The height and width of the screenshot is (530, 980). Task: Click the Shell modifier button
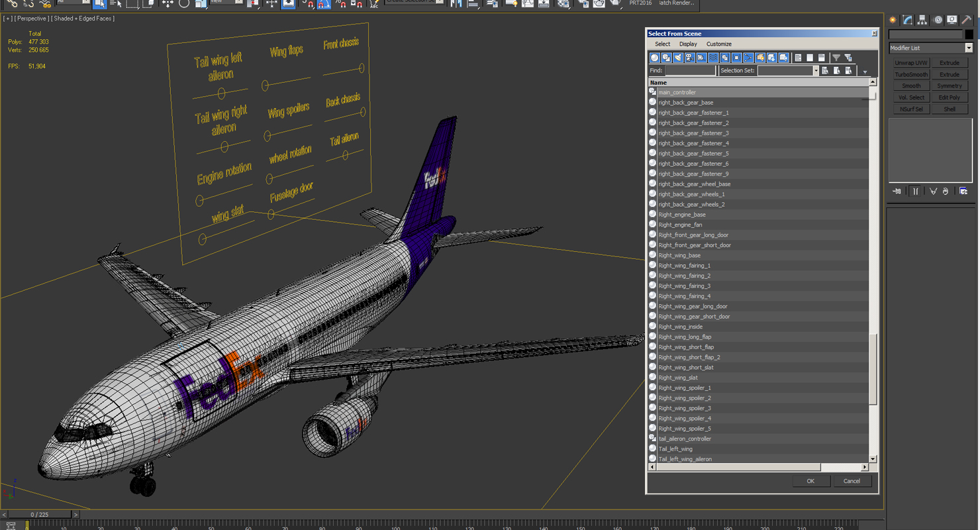(950, 109)
